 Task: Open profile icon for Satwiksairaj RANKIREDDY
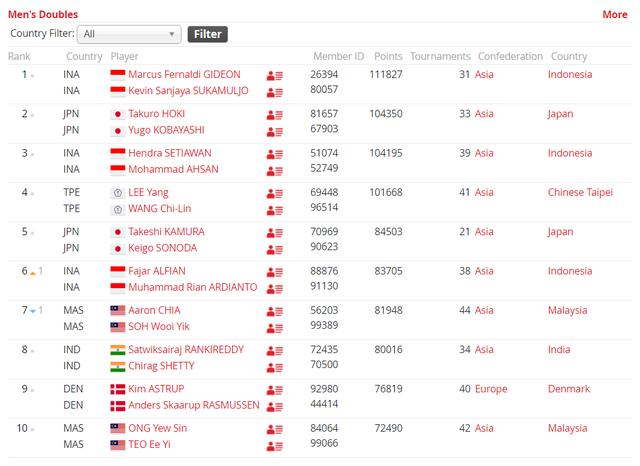275,351
